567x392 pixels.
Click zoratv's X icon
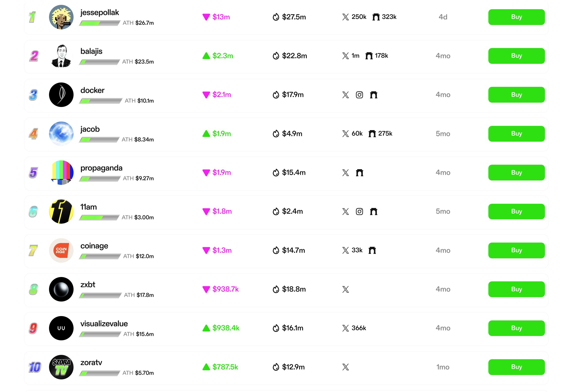click(345, 367)
